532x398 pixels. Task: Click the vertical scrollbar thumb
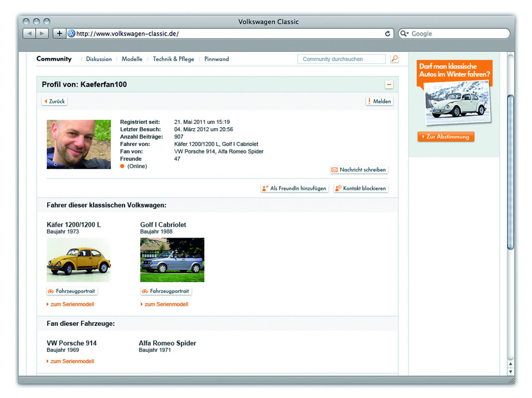click(x=510, y=172)
